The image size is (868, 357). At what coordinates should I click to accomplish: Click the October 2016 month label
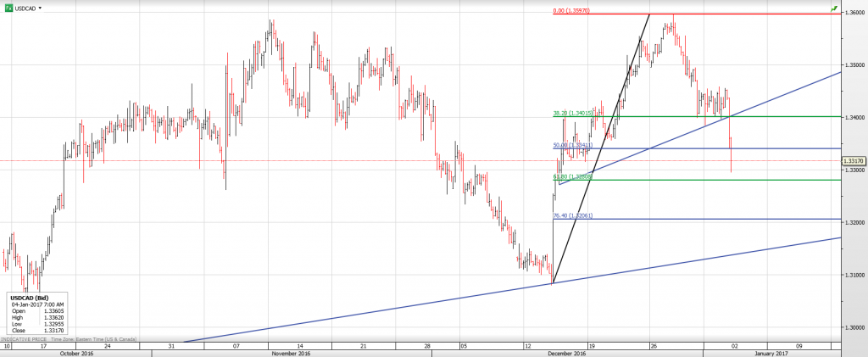coord(79,353)
